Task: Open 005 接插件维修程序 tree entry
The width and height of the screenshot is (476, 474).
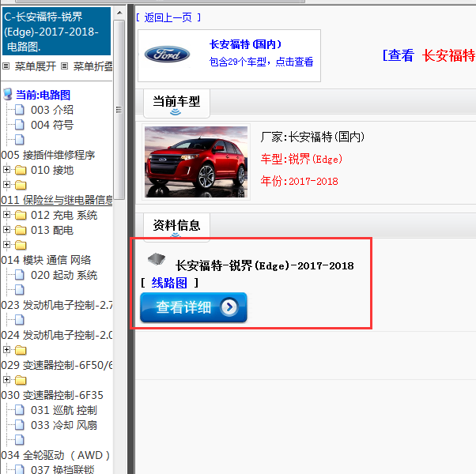Action: click(48, 155)
